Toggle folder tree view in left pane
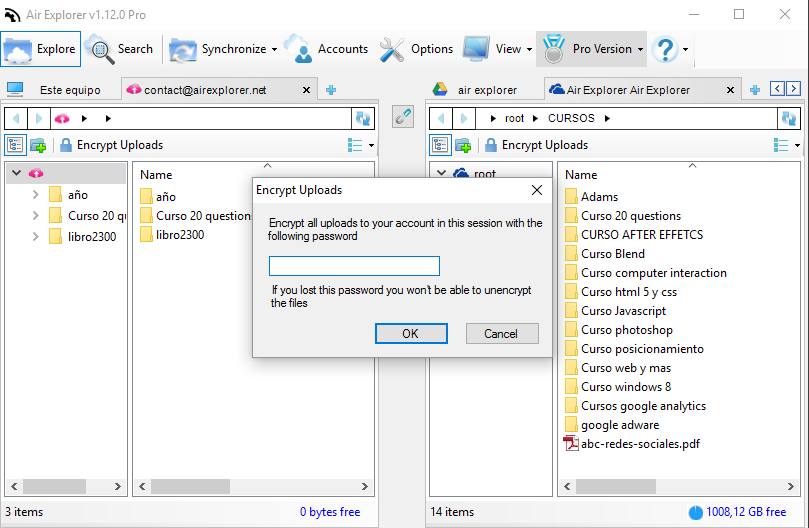This screenshot has height=528, width=809. coord(15,145)
